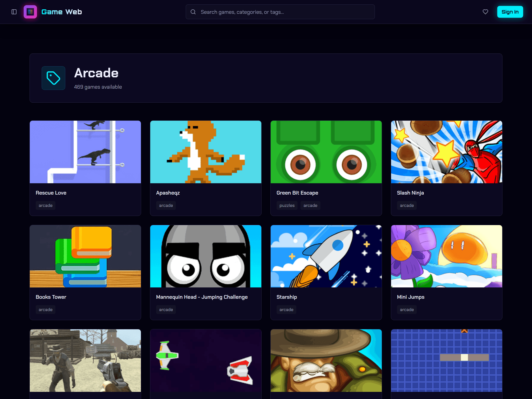Click the Apasheqz title

[168, 193]
